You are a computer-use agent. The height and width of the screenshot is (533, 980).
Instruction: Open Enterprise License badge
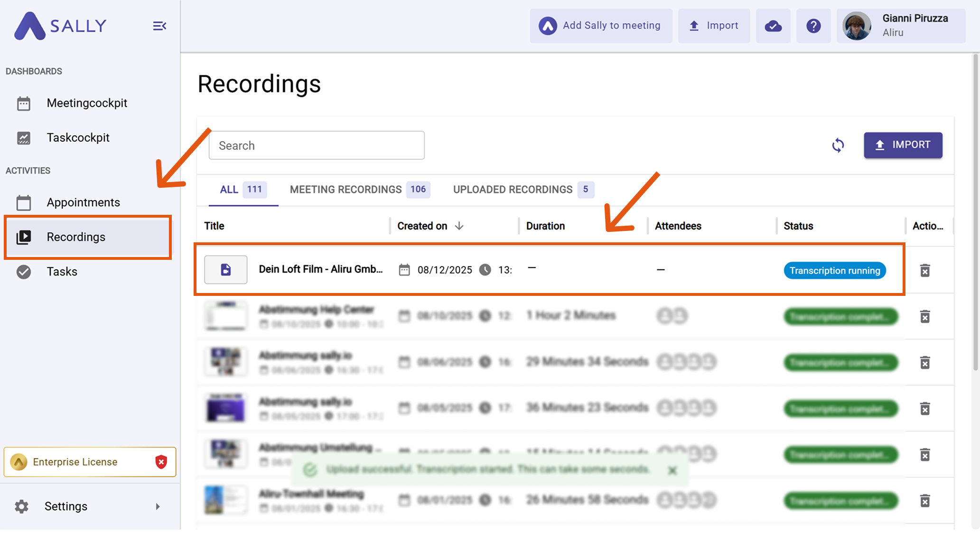coord(90,462)
